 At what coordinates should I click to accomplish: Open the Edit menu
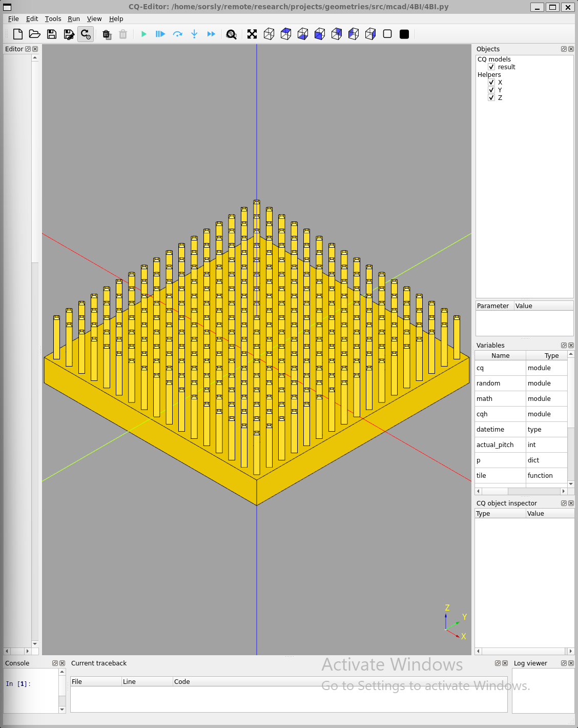[x=32, y=19]
